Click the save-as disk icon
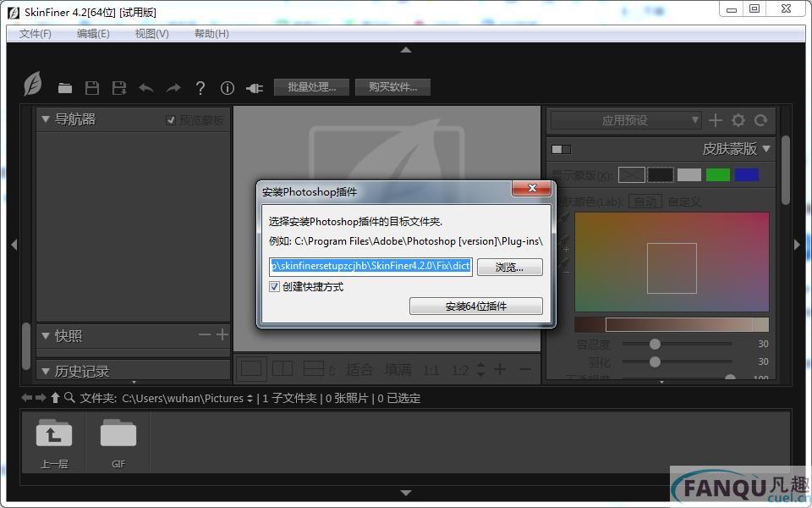Image resolution: width=812 pixels, height=508 pixels. [x=119, y=88]
